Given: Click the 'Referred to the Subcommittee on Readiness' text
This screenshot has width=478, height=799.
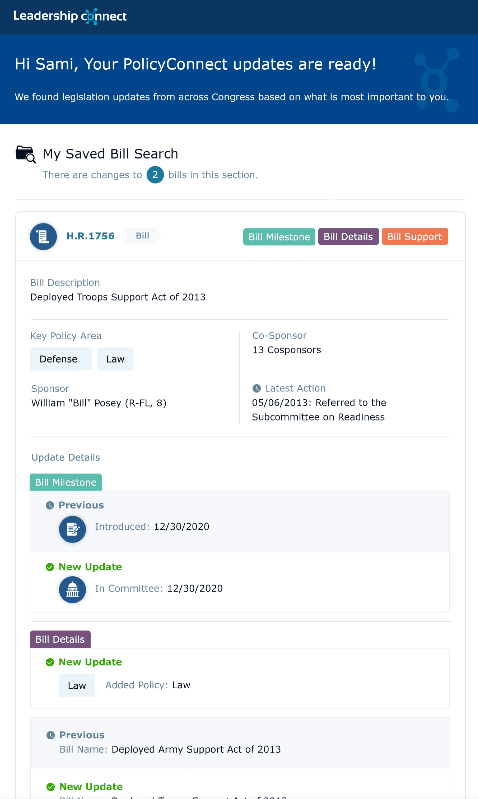Looking at the screenshot, I should [319, 410].
